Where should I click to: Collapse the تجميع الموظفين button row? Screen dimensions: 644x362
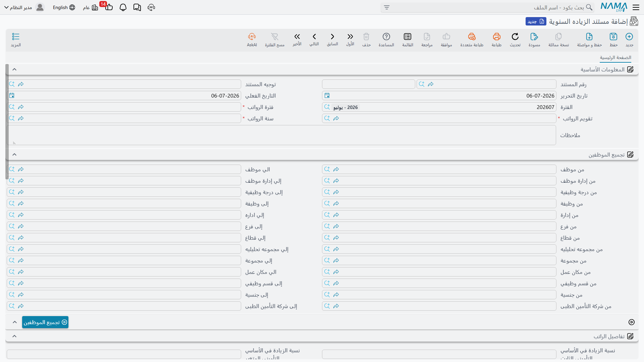14,322
